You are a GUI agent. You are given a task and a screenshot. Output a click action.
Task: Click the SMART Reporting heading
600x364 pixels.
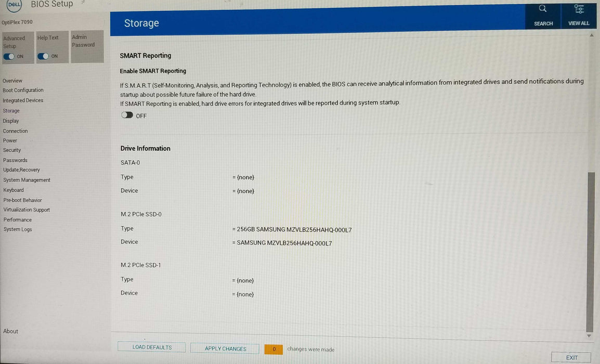[x=146, y=56]
